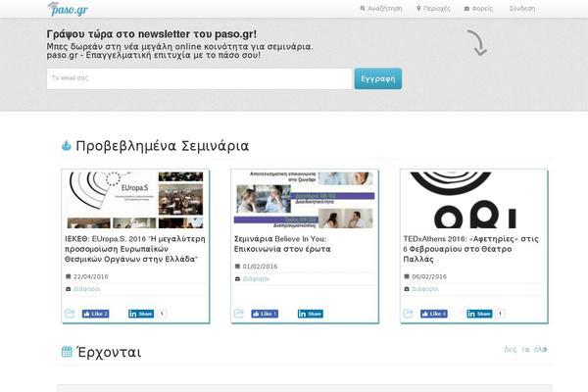
Task: Click the Δες τα όλα link
Action: tap(525, 349)
